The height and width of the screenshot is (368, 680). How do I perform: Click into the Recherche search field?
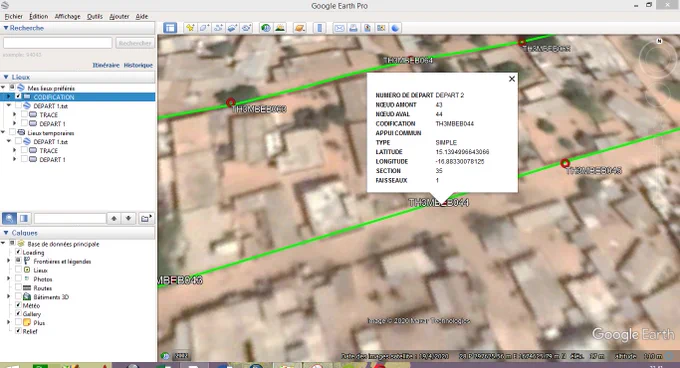click(x=58, y=43)
